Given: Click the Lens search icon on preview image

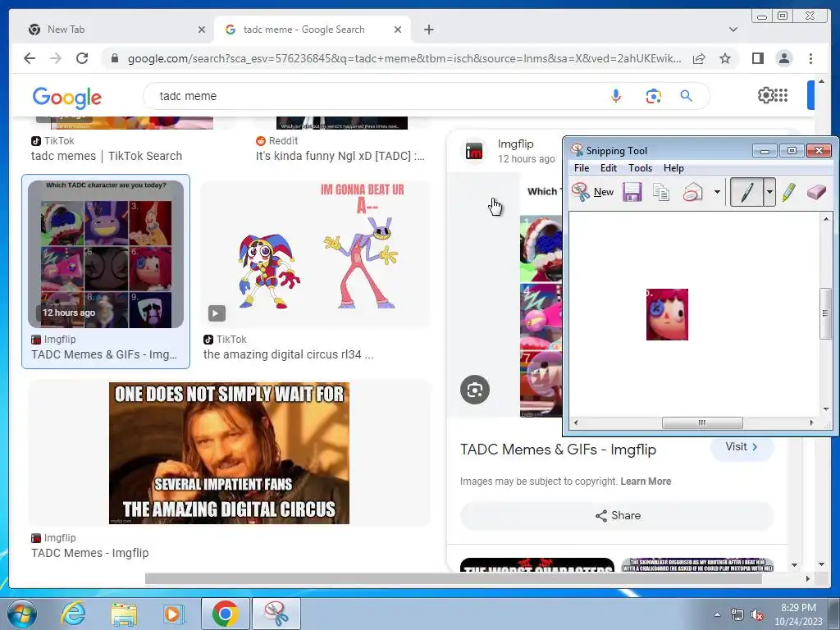Looking at the screenshot, I should (x=475, y=390).
